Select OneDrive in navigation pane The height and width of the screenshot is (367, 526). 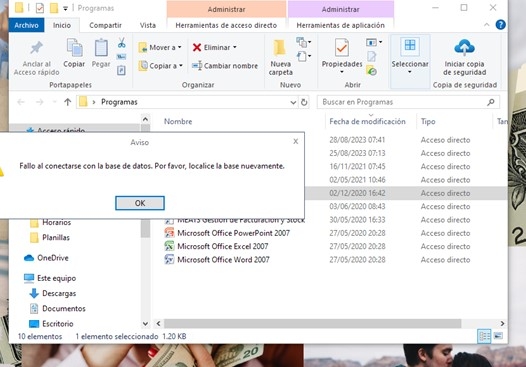coord(53,258)
